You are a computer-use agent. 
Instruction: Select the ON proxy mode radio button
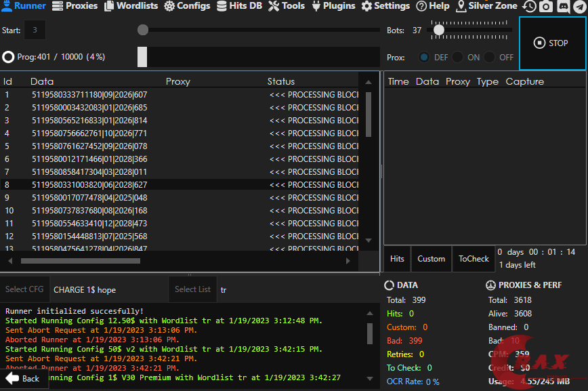pos(457,58)
